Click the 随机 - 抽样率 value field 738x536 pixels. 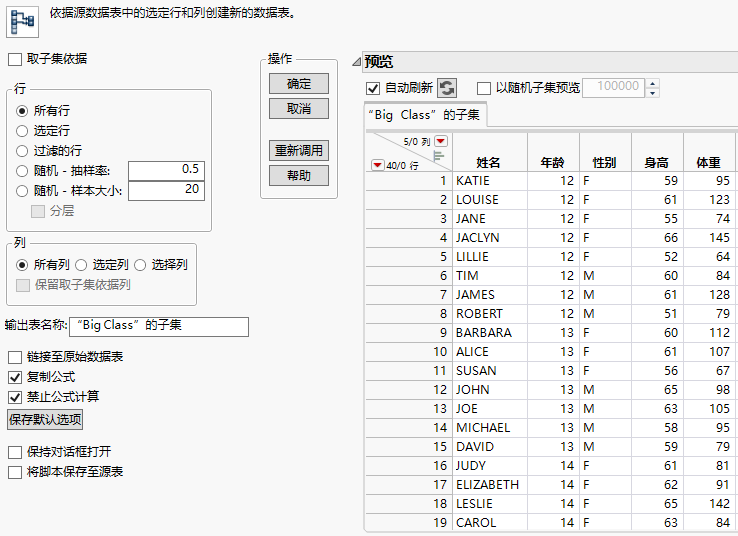pyautogui.click(x=166, y=170)
